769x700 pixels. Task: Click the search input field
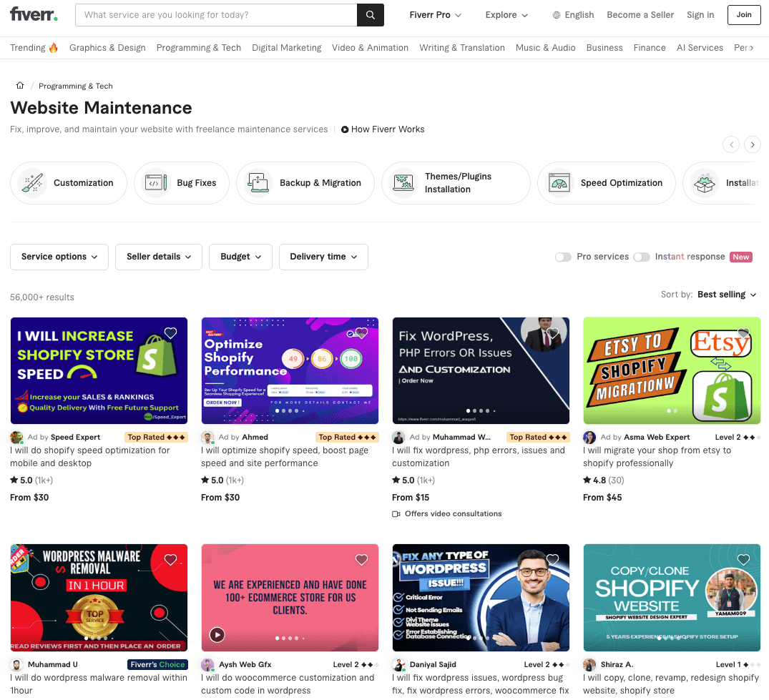coord(216,15)
